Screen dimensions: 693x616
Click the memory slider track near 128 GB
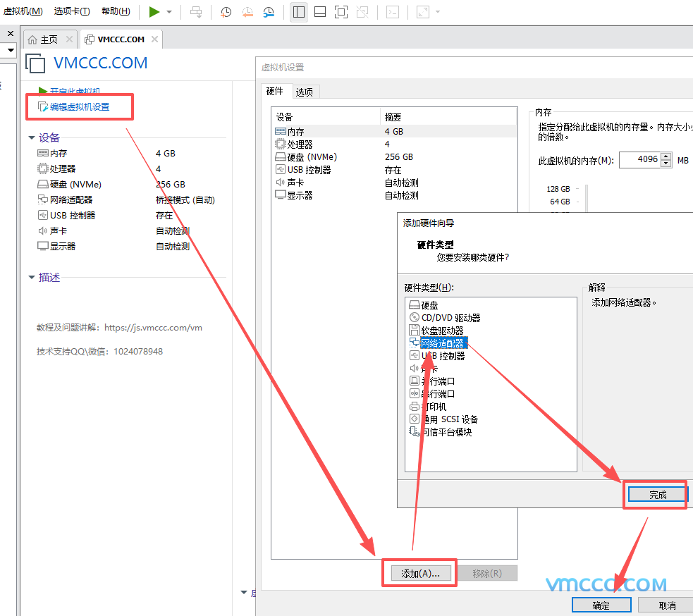[x=586, y=189]
